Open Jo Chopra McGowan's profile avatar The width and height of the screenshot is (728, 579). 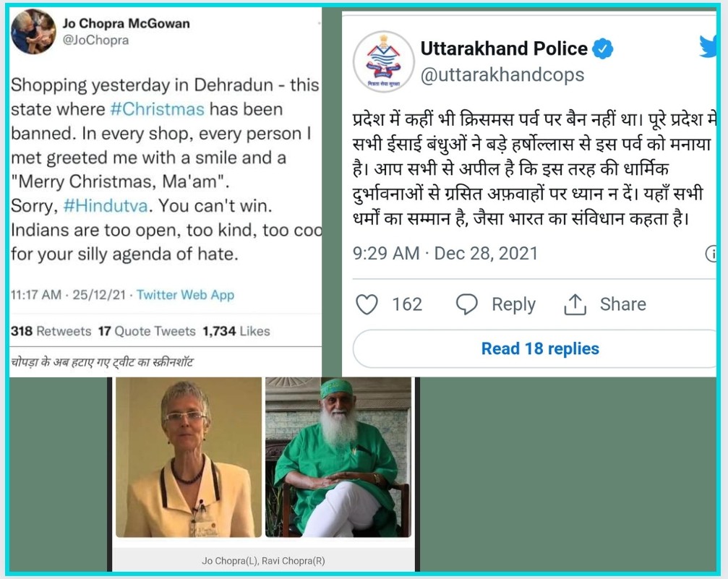click(33, 32)
